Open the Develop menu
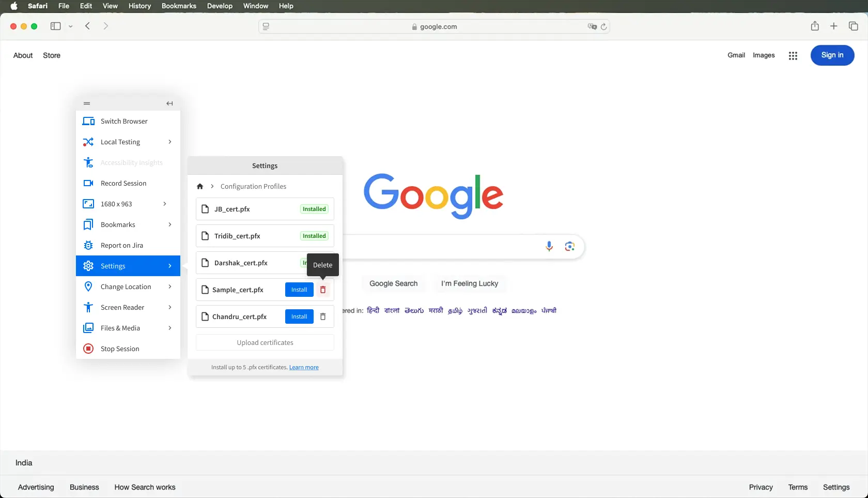Image resolution: width=868 pixels, height=498 pixels. click(x=220, y=6)
